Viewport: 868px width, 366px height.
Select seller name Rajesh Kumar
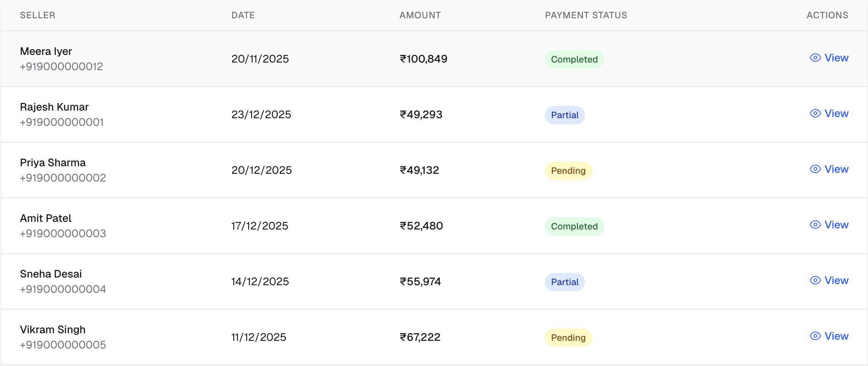54,107
